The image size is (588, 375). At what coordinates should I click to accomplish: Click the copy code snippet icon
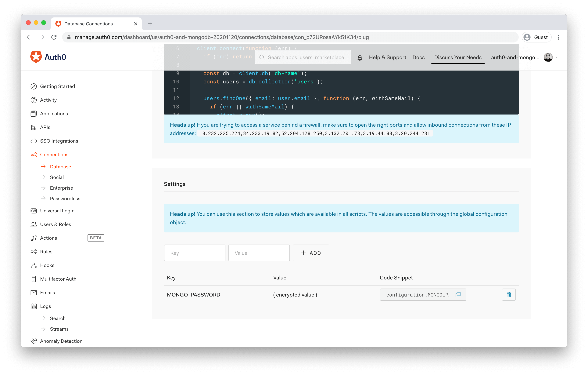458,295
